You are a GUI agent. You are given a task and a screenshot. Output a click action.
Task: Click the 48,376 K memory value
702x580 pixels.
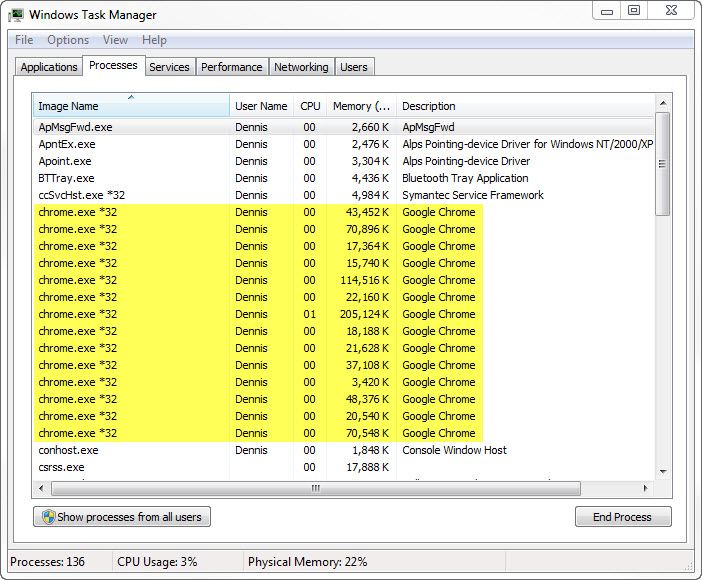point(367,399)
